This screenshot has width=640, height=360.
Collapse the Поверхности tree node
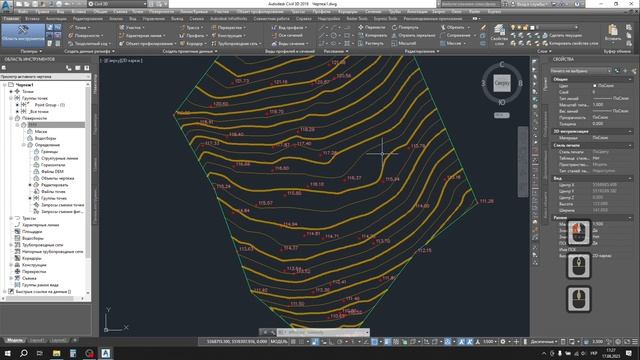tap(11, 118)
